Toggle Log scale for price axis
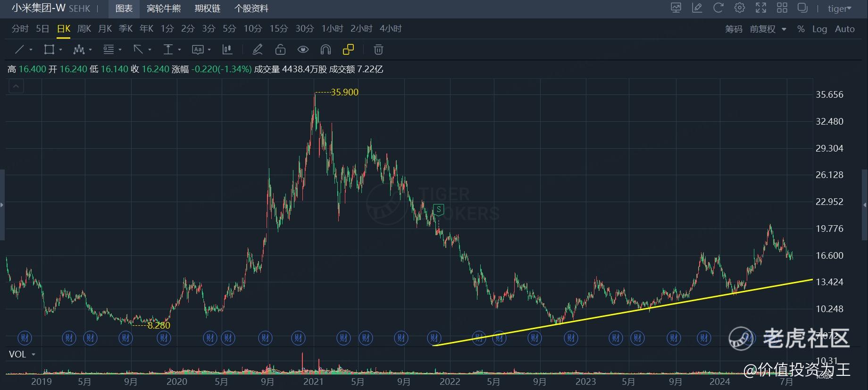Screen dimensions: 868x390 [819, 29]
